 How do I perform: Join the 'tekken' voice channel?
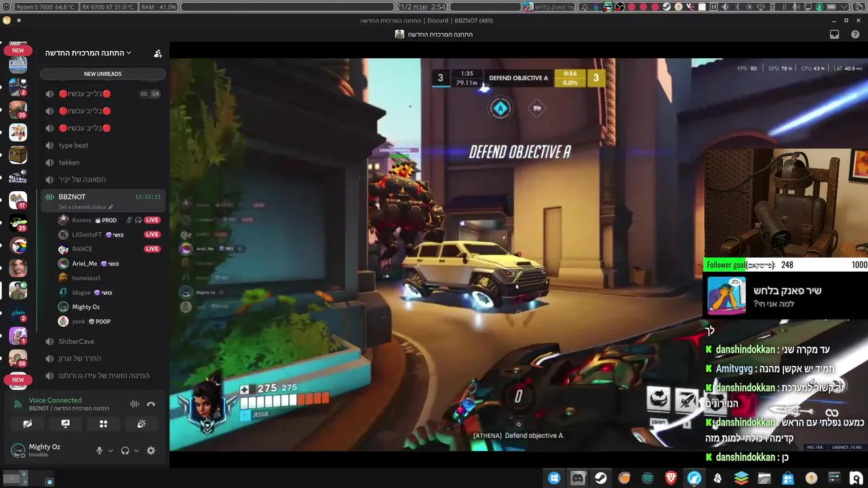tap(103, 163)
